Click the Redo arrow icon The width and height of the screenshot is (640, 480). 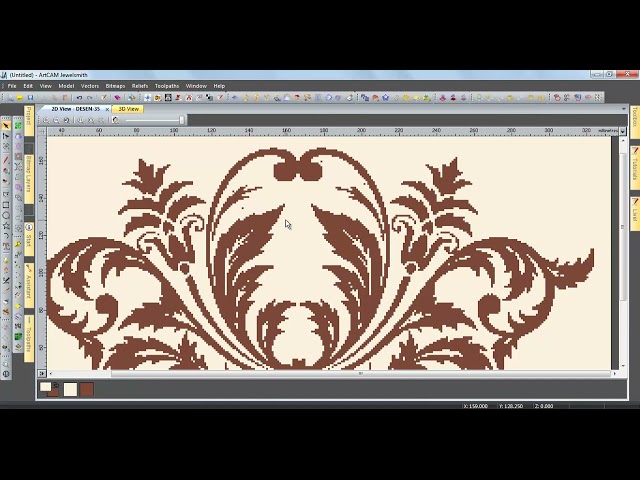90,98
